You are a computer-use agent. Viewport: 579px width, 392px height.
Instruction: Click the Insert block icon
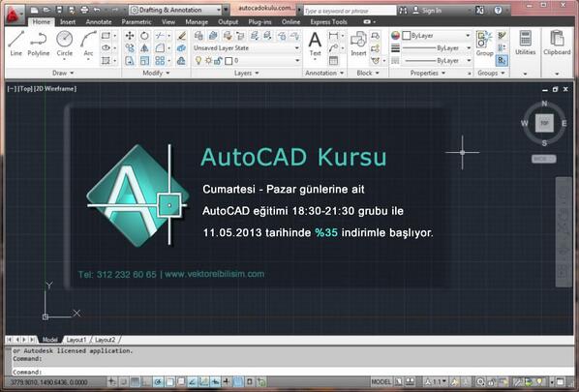tap(358, 44)
